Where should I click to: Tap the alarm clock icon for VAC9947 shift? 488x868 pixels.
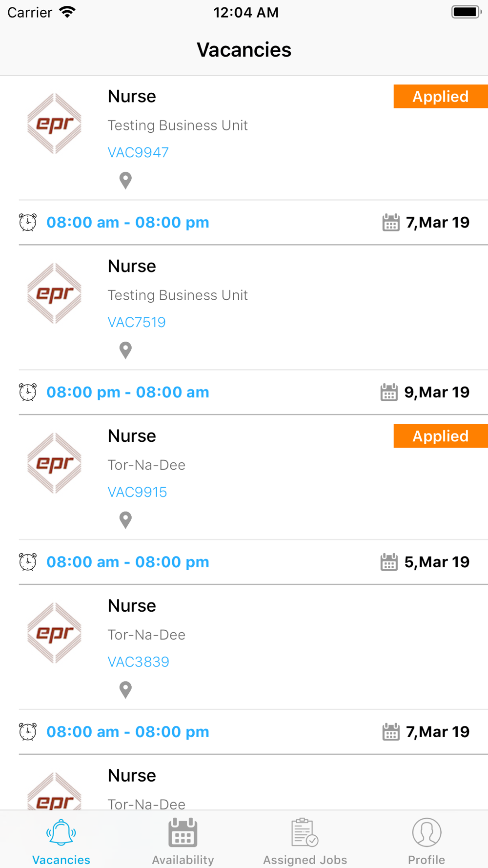pyautogui.click(x=28, y=222)
